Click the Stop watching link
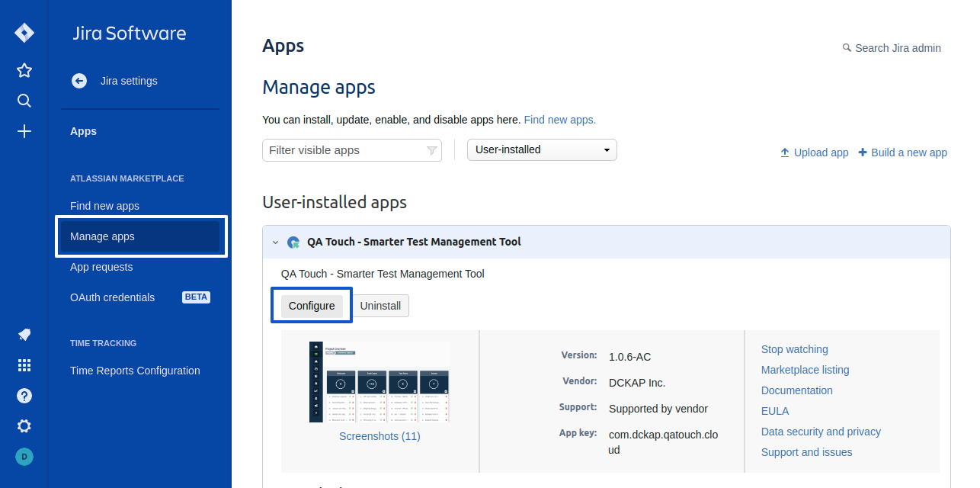Viewport: 980px width, 488px height. pos(794,349)
